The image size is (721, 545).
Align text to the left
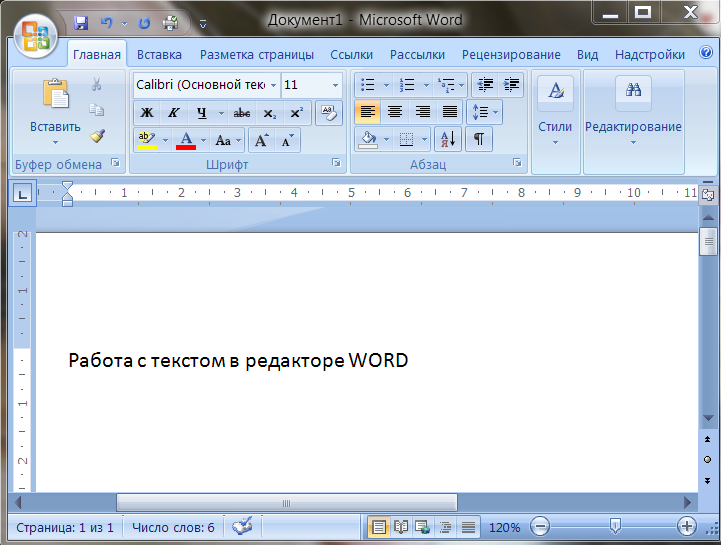coord(368,112)
